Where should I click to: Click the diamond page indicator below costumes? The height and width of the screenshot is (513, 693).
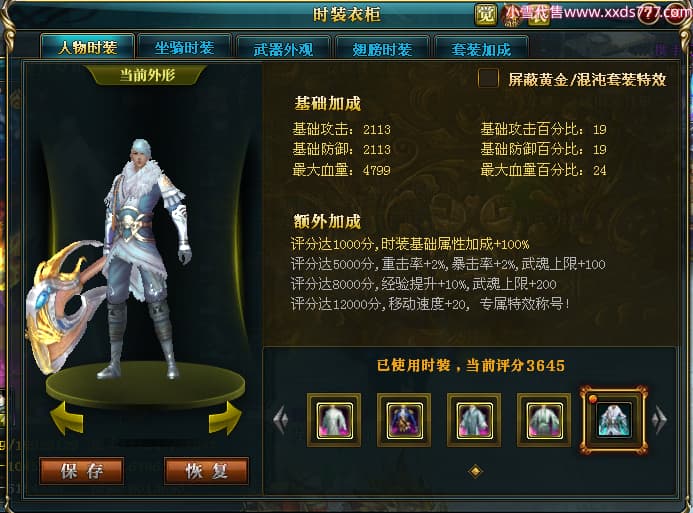click(x=475, y=471)
